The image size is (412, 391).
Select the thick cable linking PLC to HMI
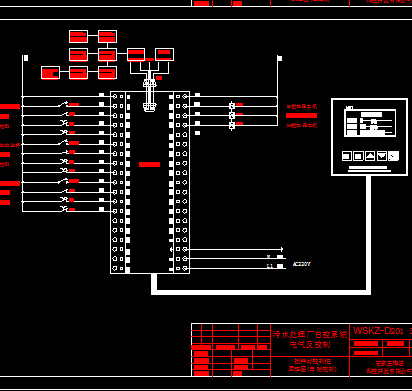pos(261,292)
